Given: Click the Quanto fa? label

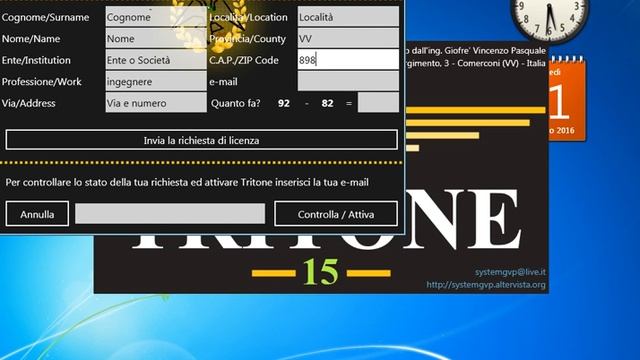Looking at the screenshot, I should (236, 103).
